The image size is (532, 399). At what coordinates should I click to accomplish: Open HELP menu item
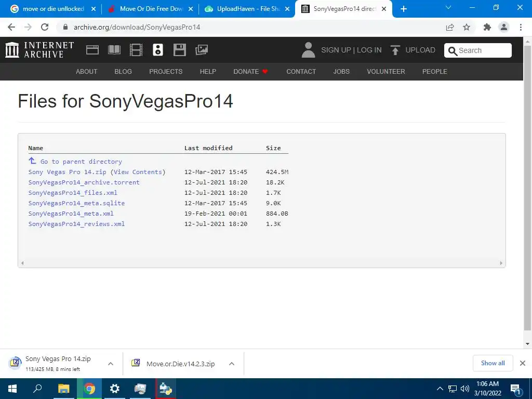point(208,72)
